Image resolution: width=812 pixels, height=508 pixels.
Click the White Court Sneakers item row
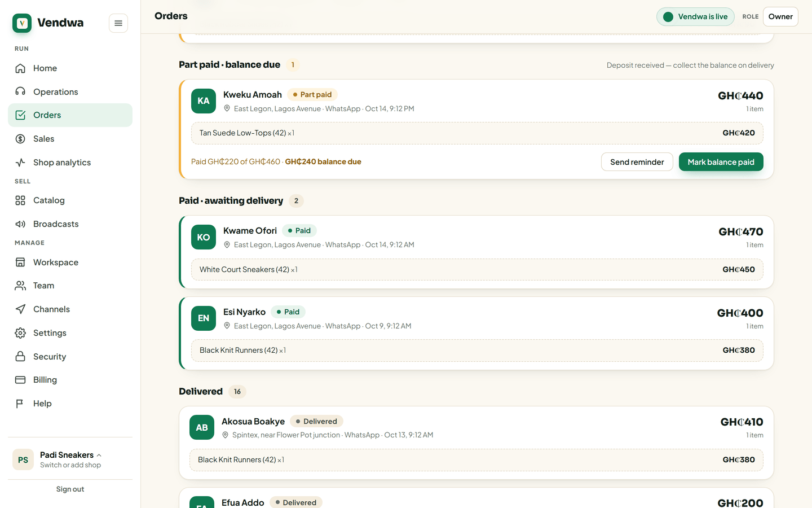(477, 269)
